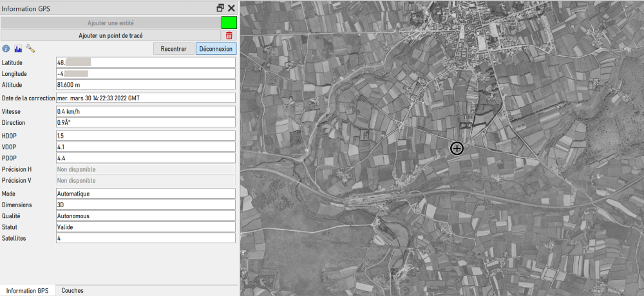Image resolution: width=644 pixels, height=296 pixels.
Task: Open GPS options via wrench icon
Action: click(x=30, y=49)
